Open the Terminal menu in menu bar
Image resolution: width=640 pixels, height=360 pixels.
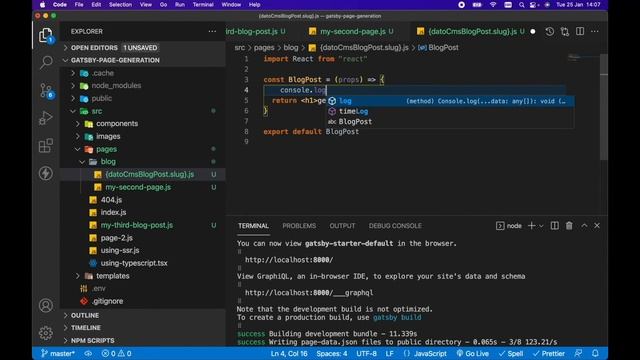203,5
